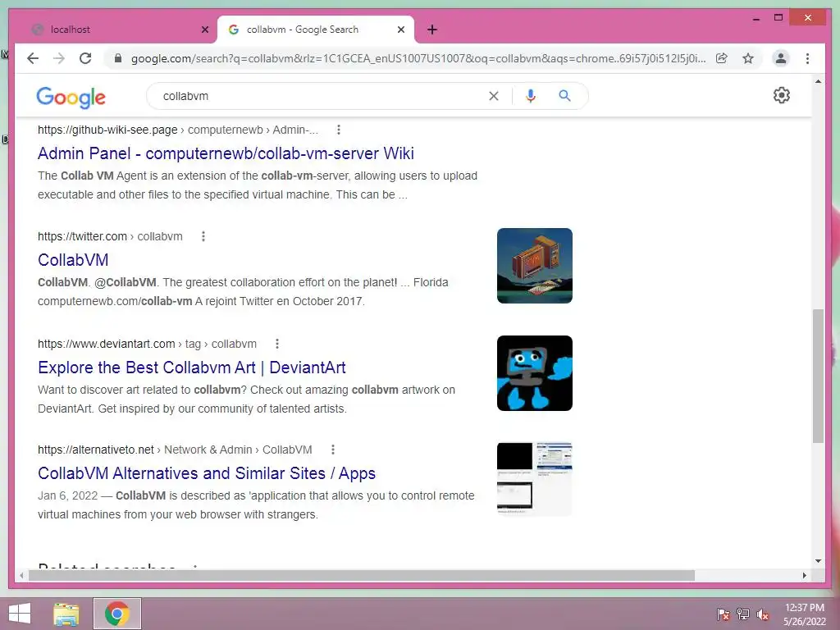Clear the search box with the X
840x630 pixels.
493,96
